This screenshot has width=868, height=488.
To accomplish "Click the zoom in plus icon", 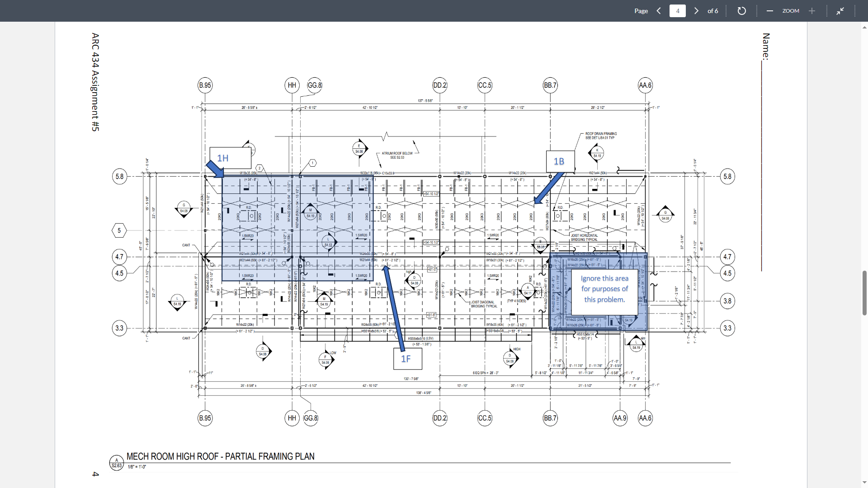I will [812, 11].
